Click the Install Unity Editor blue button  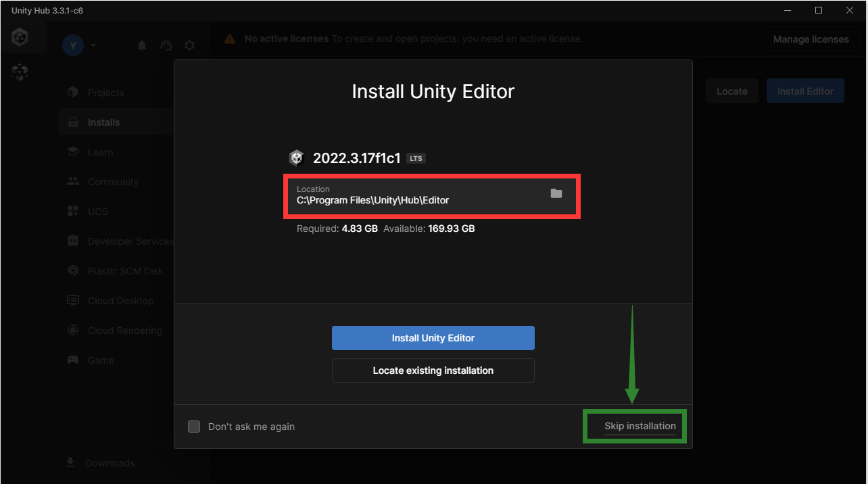point(433,338)
